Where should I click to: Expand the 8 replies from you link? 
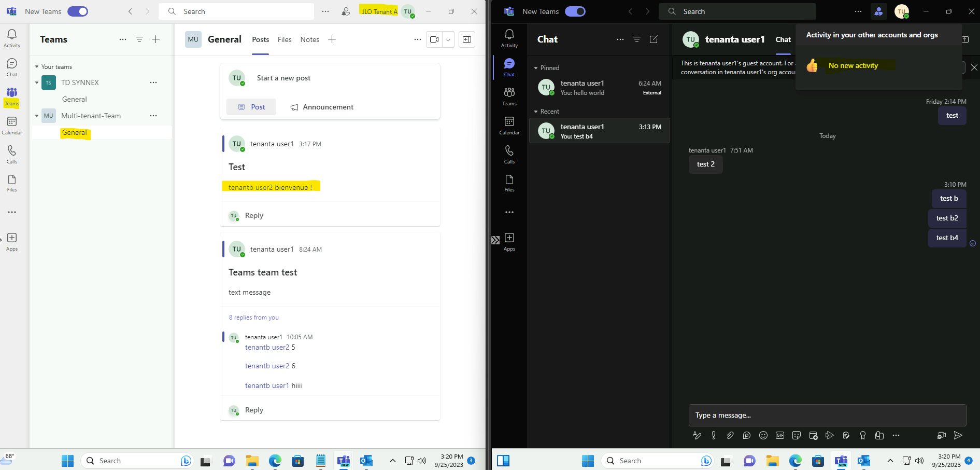click(x=254, y=317)
